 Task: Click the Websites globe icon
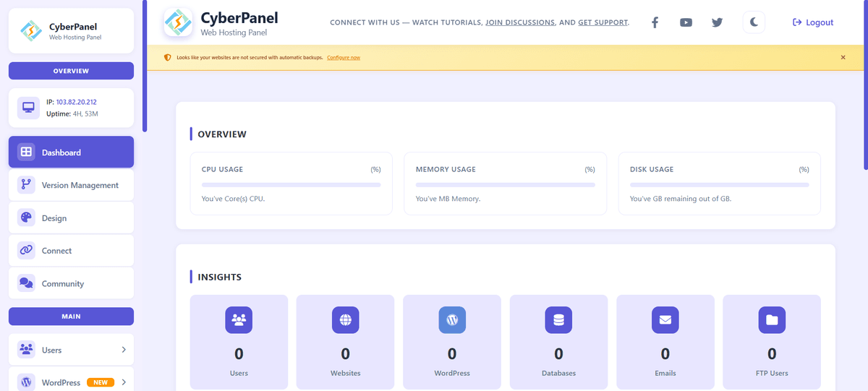point(345,320)
